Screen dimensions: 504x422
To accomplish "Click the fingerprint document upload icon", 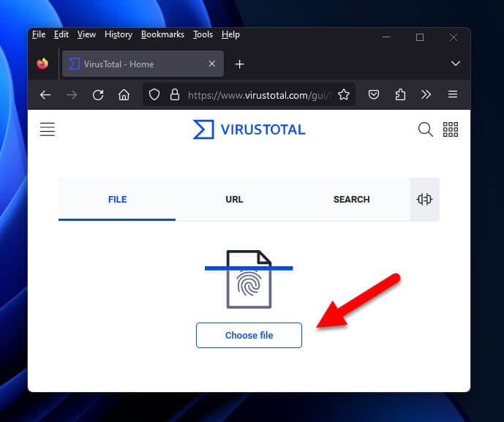I will coord(249,279).
